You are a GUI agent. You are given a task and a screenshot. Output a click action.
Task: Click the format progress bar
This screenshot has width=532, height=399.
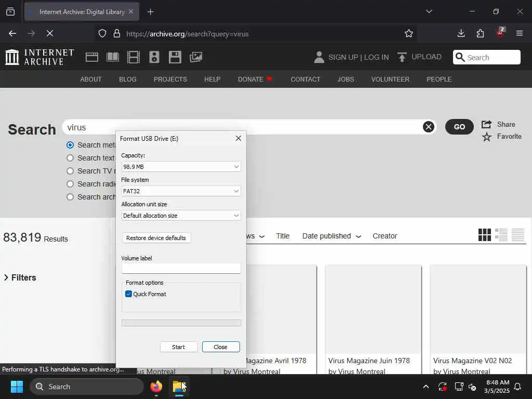[181, 323]
